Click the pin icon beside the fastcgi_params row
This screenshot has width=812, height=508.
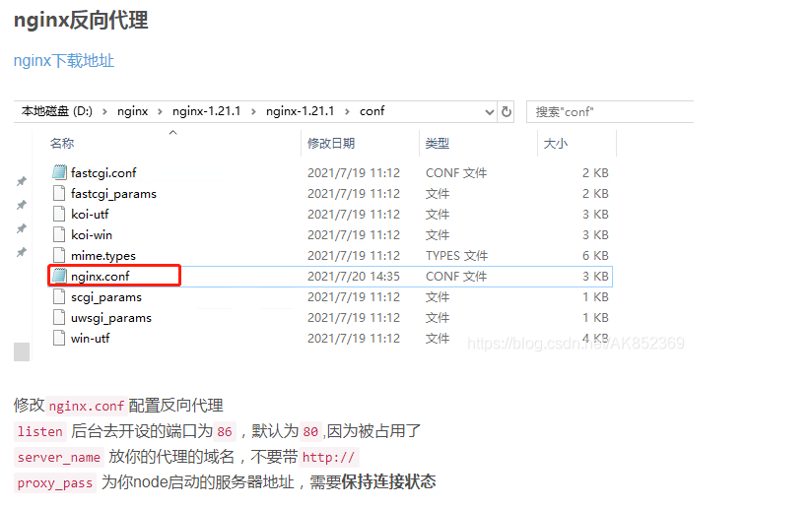[22, 205]
